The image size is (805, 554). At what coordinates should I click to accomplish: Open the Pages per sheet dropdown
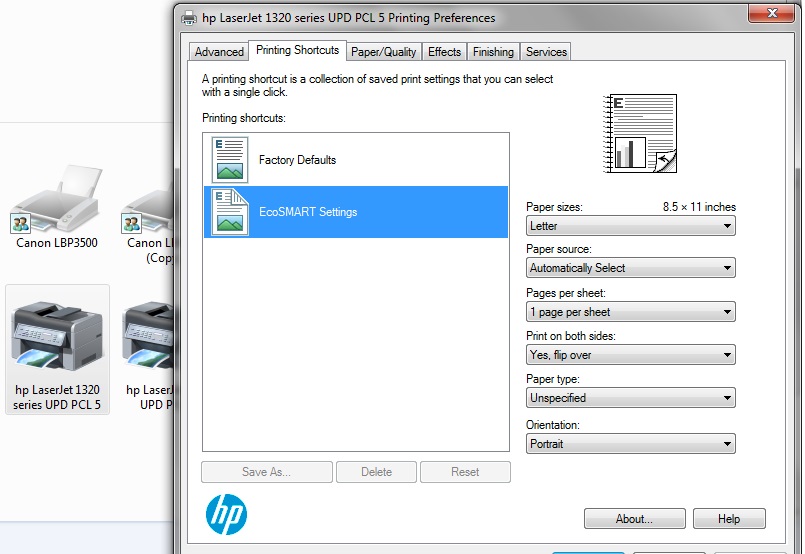click(x=630, y=312)
